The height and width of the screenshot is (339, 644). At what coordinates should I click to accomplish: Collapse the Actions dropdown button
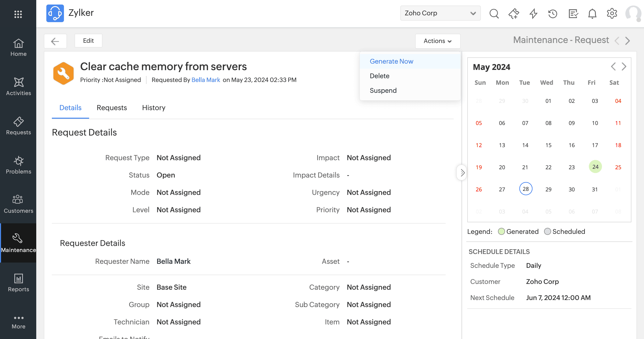click(x=438, y=41)
